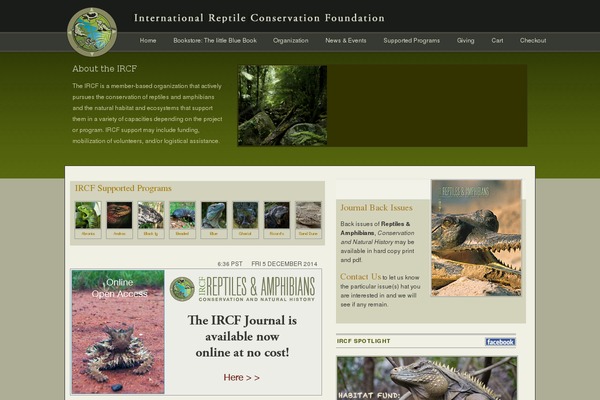Click the Ricord's label button
This screenshot has width=600, height=400.
point(277,233)
